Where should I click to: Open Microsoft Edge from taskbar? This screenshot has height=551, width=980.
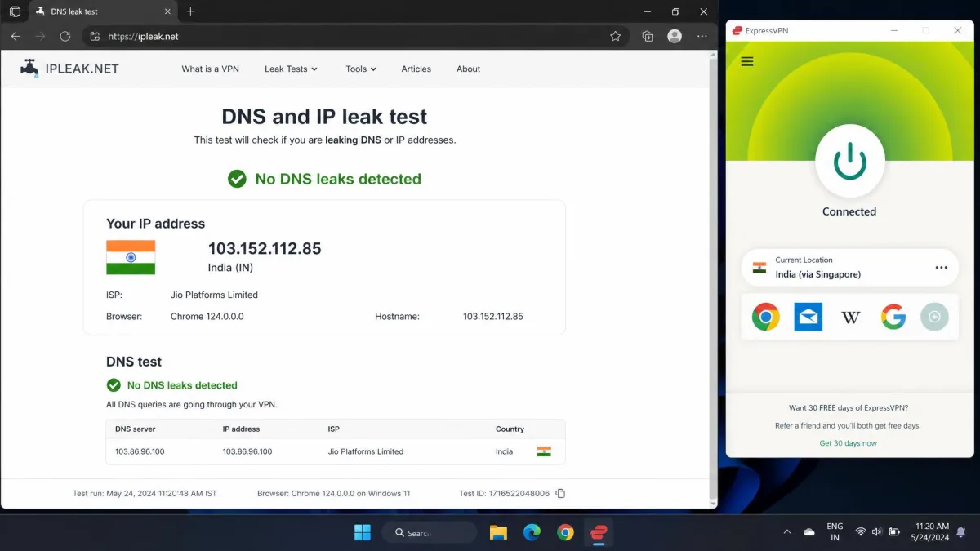[532, 532]
